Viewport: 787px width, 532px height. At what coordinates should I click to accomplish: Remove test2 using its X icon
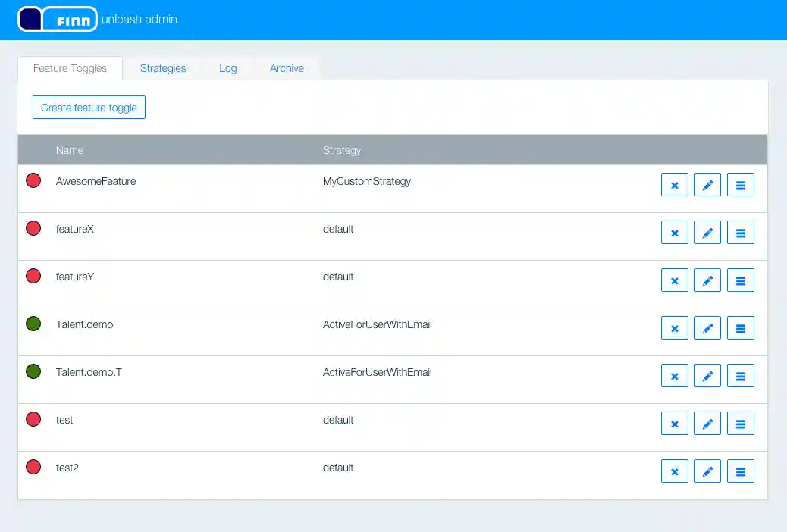point(674,471)
